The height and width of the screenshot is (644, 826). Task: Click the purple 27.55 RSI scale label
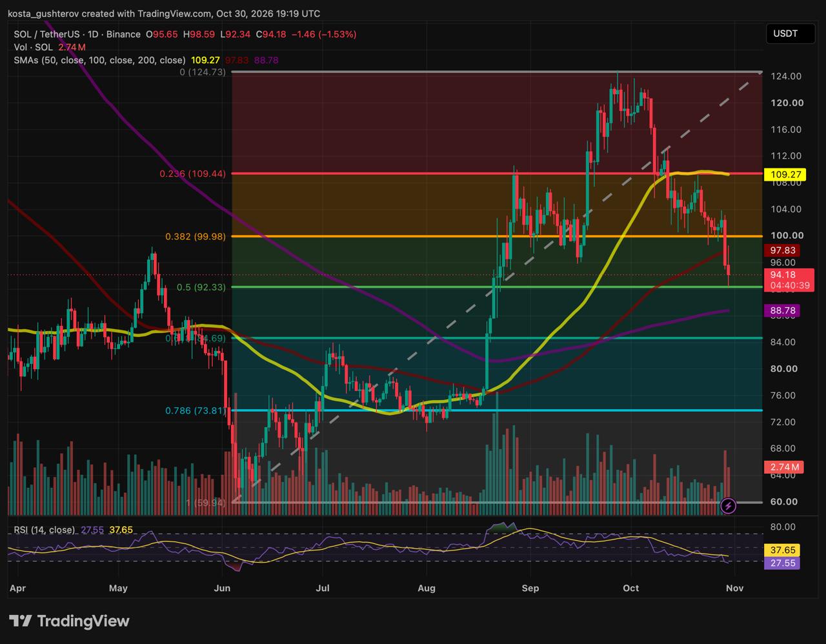click(x=781, y=563)
